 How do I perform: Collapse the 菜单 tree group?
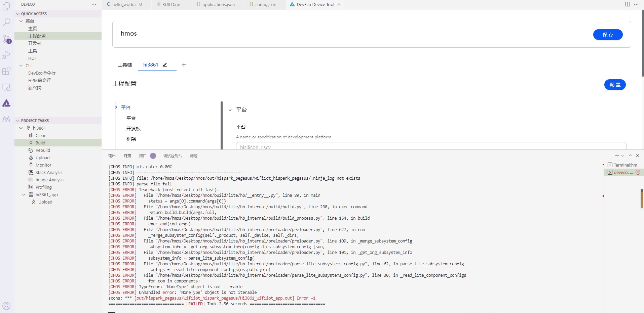point(21,21)
